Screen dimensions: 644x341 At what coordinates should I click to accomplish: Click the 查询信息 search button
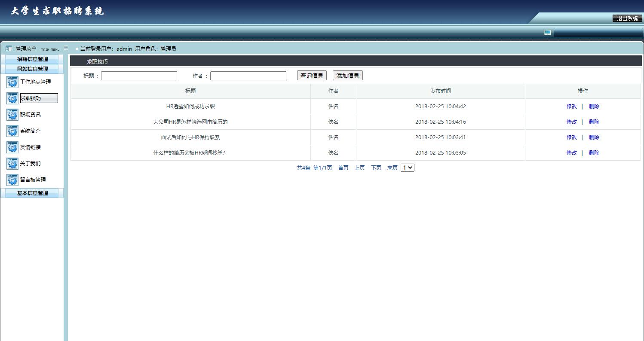(312, 76)
